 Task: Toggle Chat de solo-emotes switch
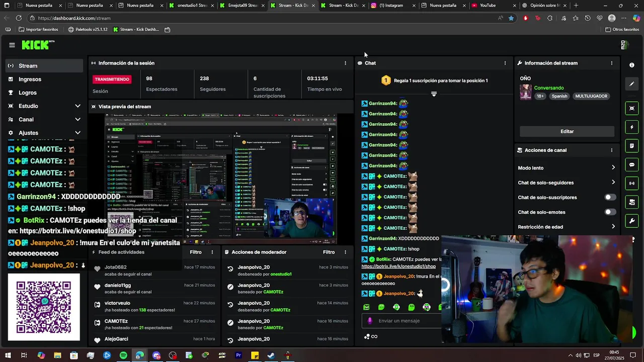[610, 212]
